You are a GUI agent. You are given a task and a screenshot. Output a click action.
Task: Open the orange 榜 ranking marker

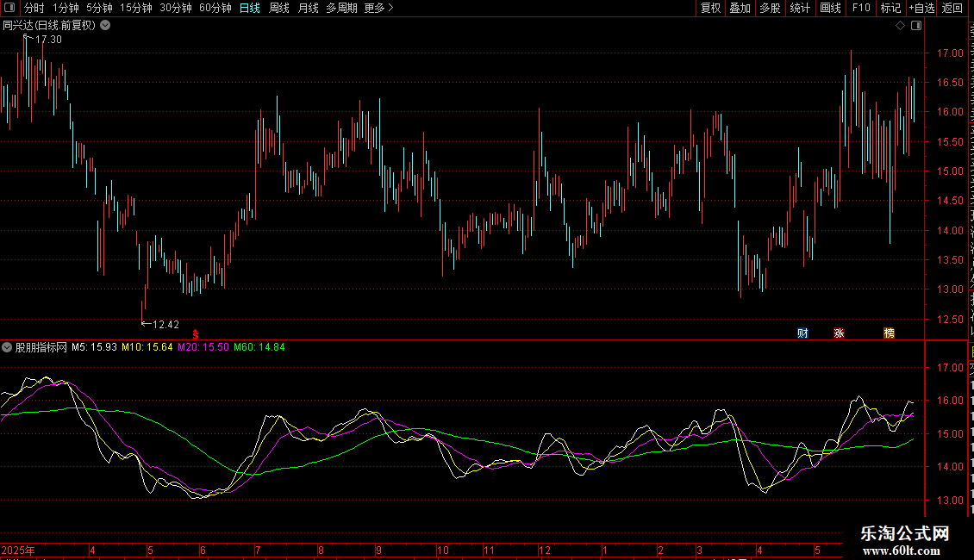point(889,333)
